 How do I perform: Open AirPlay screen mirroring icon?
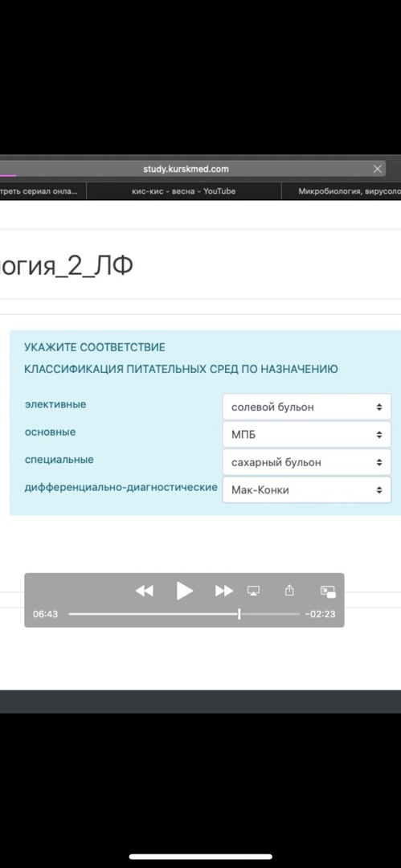[254, 591]
